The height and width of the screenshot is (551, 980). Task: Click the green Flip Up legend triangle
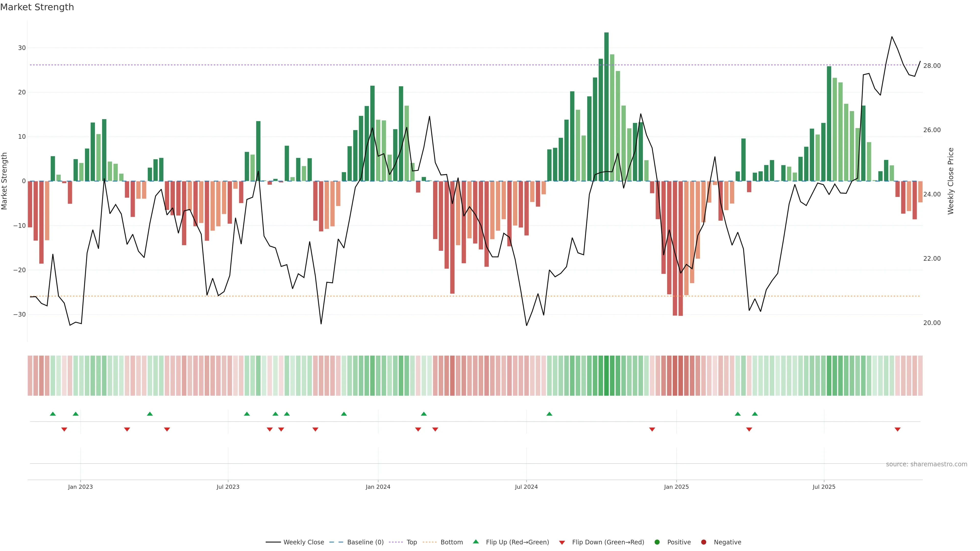tap(475, 542)
